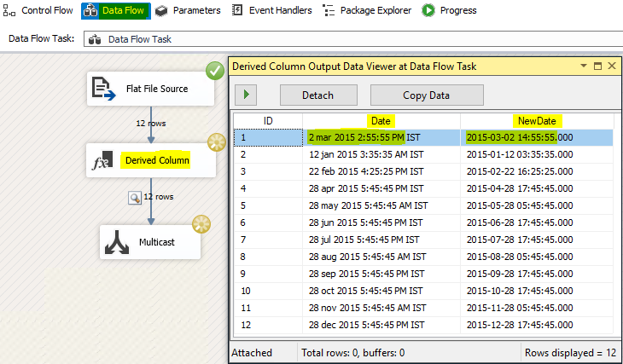This screenshot has width=623, height=364.
Task: Select the Flat File Source component
Action: (x=150, y=89)
